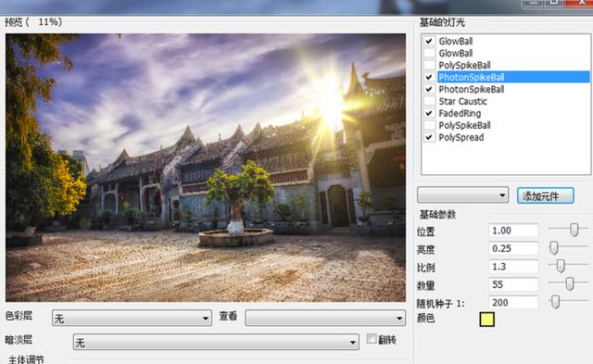Enable the PolySpikeBall checkbox below FadedRing
Image resolution: width=593 pixels, height=364 pixels.
(x=429, y=125)
